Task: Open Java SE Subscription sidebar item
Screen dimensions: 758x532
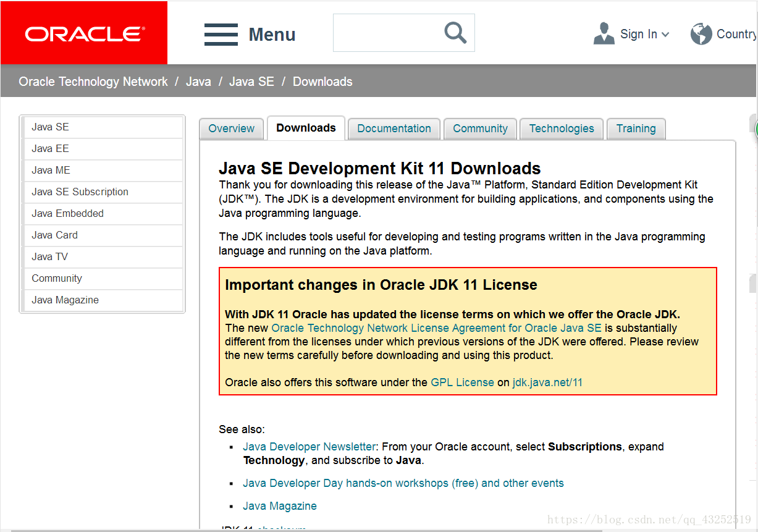Action: click(103, 192)
